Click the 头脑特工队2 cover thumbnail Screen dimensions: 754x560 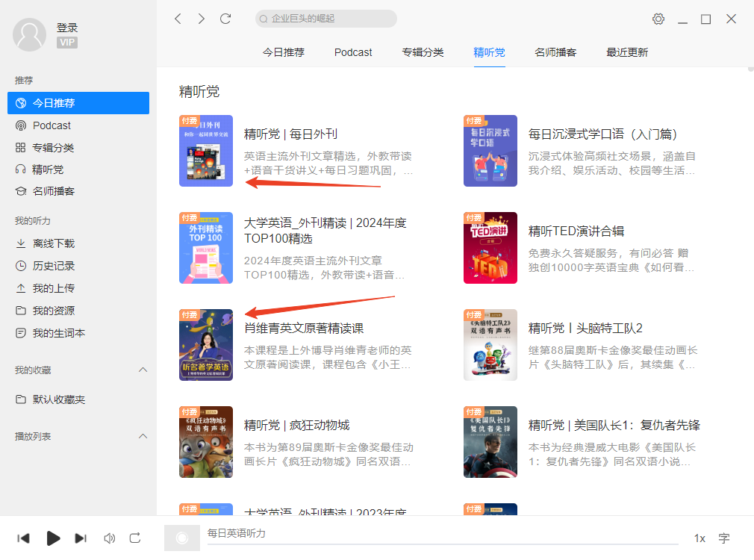coord(490,345)
